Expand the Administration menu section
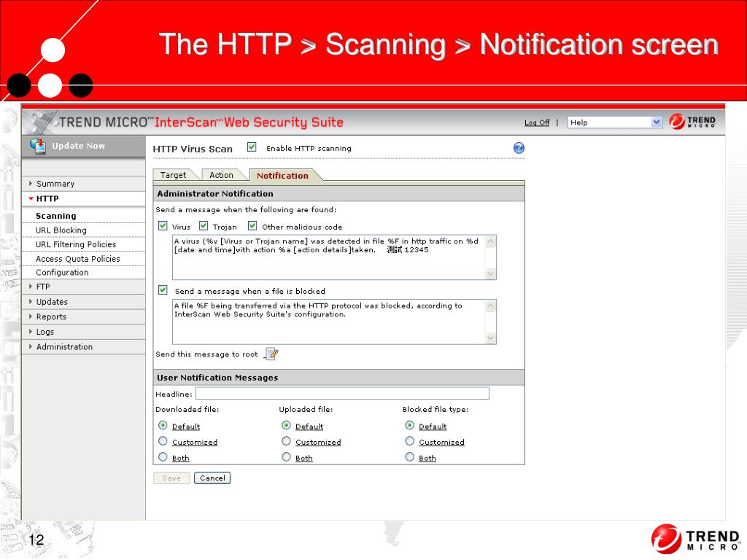Viewport: 747px width, 560px height. click(x=83, y=346)
